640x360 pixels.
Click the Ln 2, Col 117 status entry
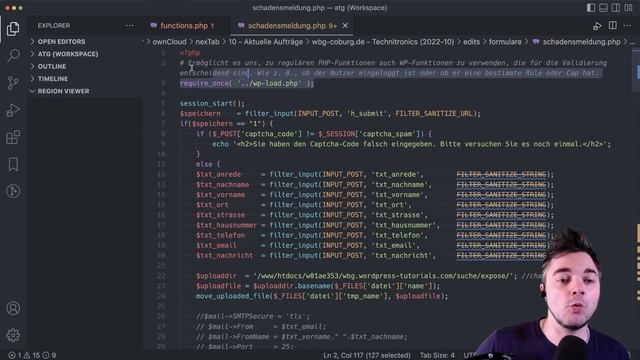click(367, 356)
